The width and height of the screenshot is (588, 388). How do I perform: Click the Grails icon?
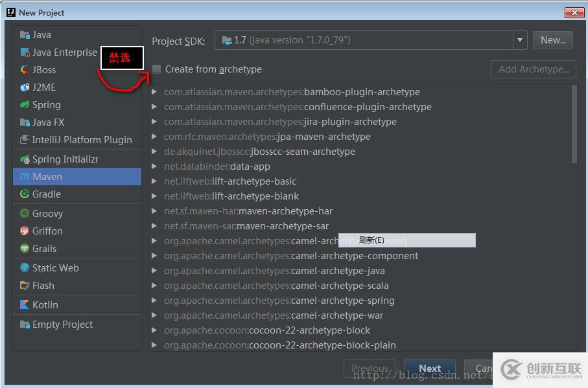25,248
